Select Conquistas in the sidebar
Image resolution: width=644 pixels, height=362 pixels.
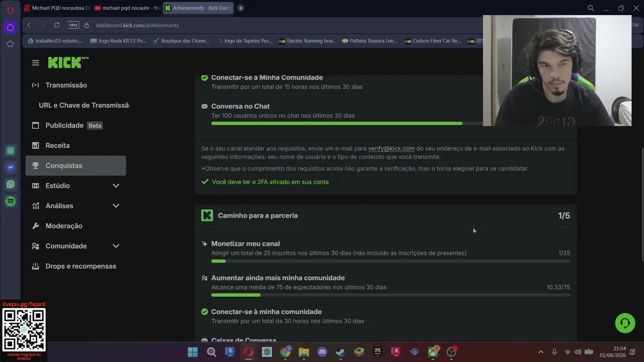coord(75,165)
